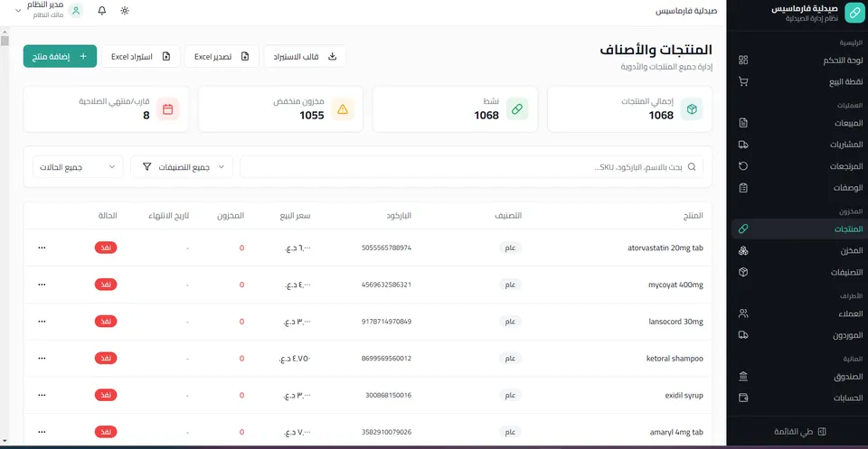868x449 pixels.
Task: Open لوحة التحكم dashboard in sidebar
Action: 798,61
